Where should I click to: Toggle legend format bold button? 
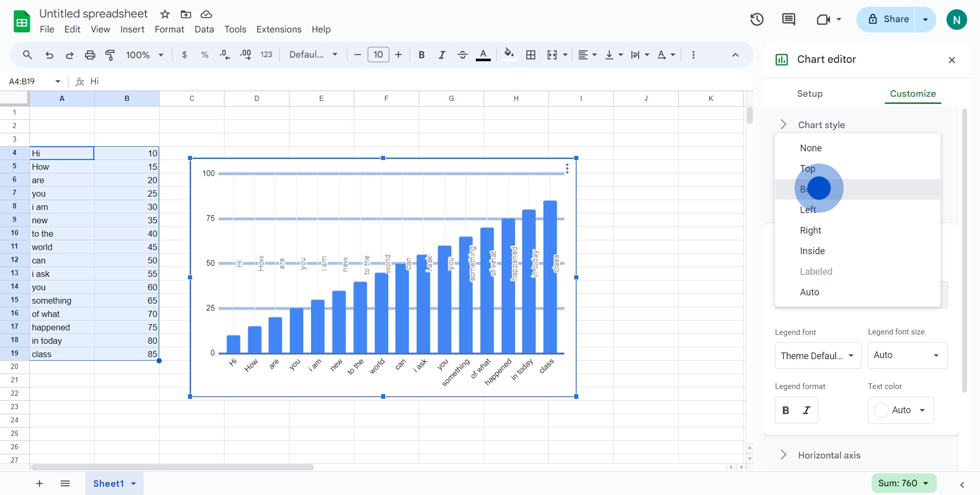(x=786, y=410)
